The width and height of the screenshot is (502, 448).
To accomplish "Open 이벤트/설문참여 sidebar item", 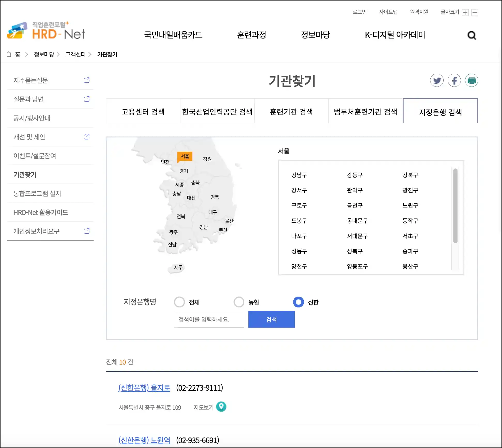I will (50, 156).
